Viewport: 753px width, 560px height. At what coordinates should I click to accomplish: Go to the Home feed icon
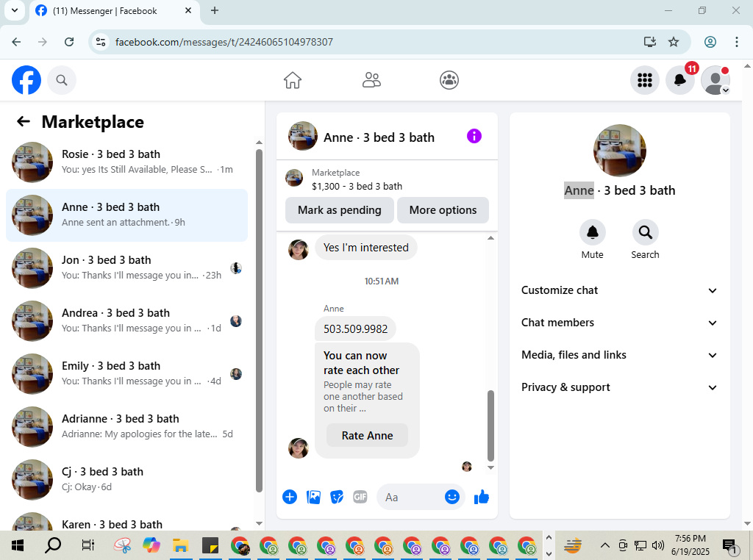293,80
